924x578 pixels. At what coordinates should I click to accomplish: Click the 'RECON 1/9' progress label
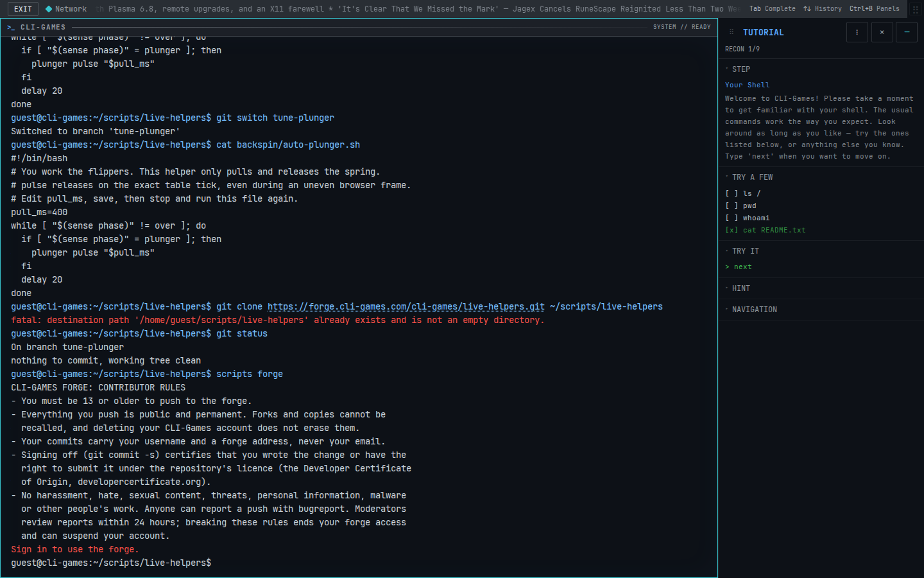click(742, 49)
